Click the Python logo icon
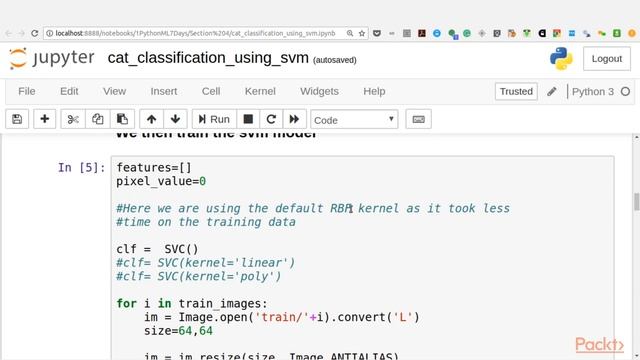 561,58
